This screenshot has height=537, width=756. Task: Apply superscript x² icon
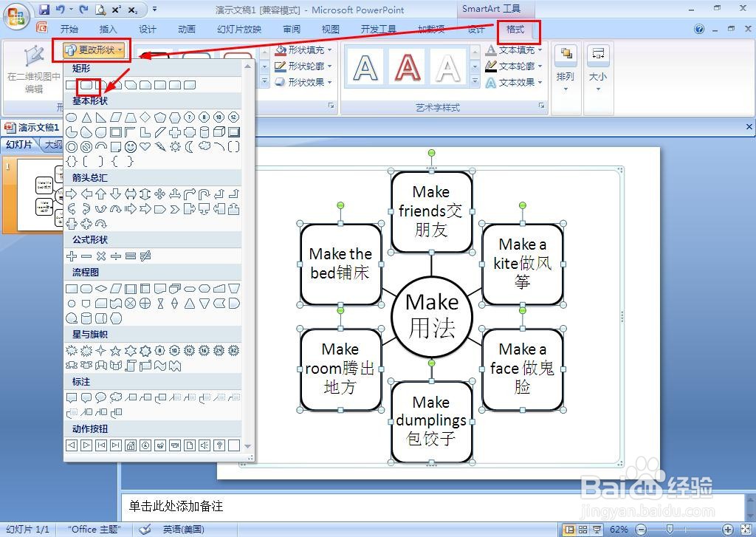[x=117, y=9]
